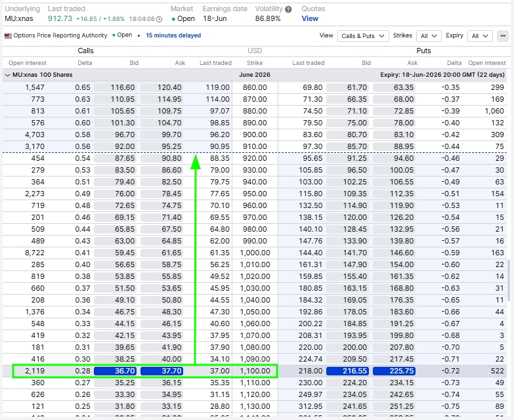This screenshot has width=514, height=420.
Task: Click call bid 31.80 at strike 1,130.00
Action: tap(116, 406)
